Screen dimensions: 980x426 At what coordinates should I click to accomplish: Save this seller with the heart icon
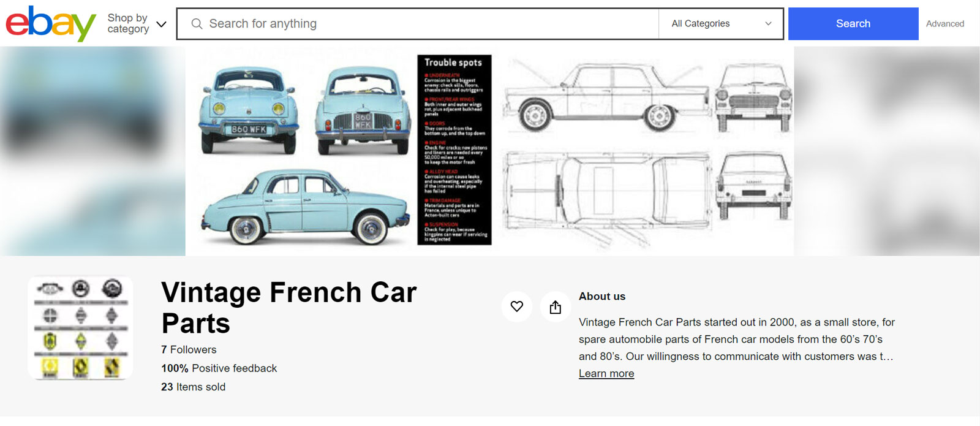click(516, 306)
